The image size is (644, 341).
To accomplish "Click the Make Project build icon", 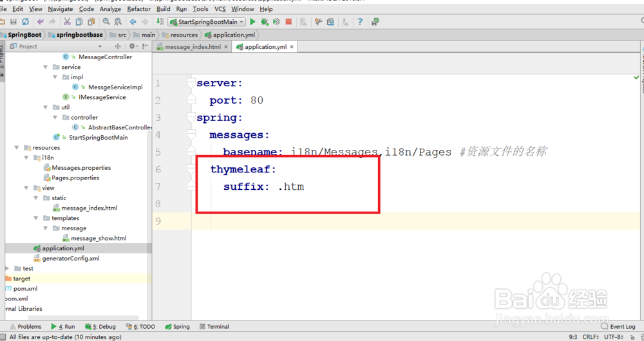I will tap(159, 22).
